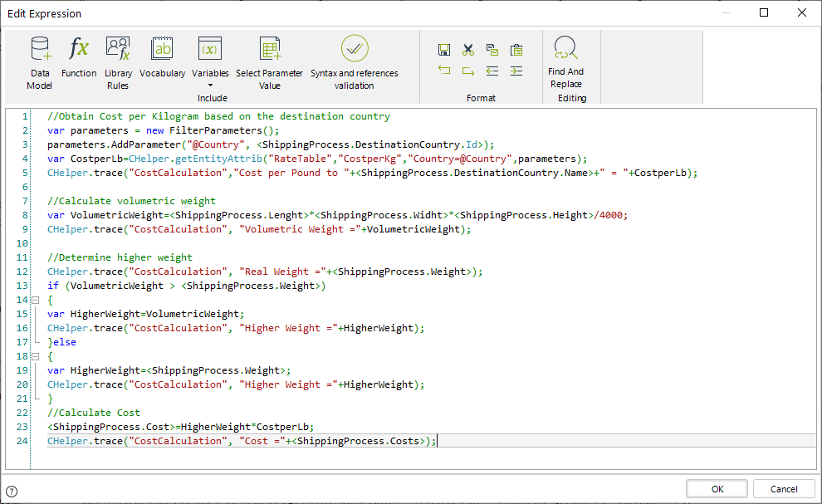Viewport: 822px width, 504px height.
Task: Cut the selection with the scissors icon
Action: [468, 50]
